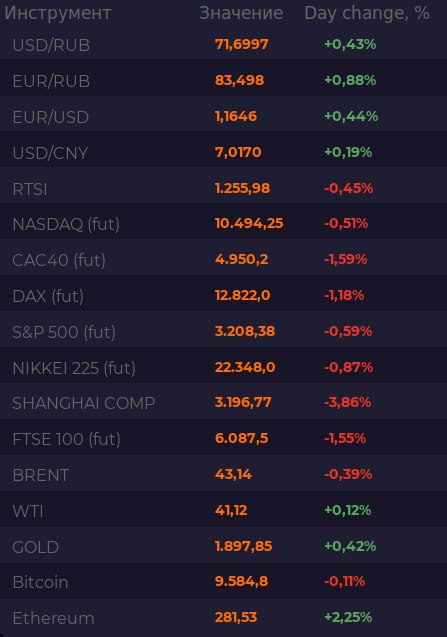Select the EUR/USD pair label
The image size is (447, 637).
tap(50, 117)
